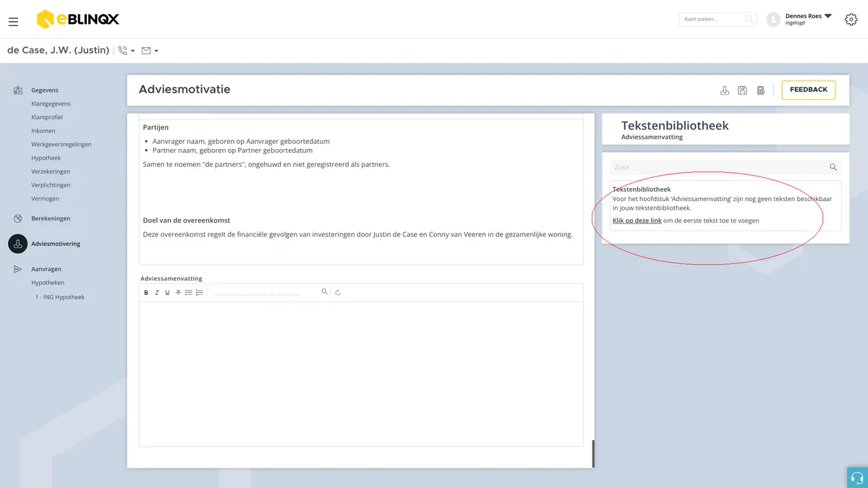Apply bold formatting in Adviessamenvatting editor
The height and width of the screenshot is (488, 868).
coord(146,293)
